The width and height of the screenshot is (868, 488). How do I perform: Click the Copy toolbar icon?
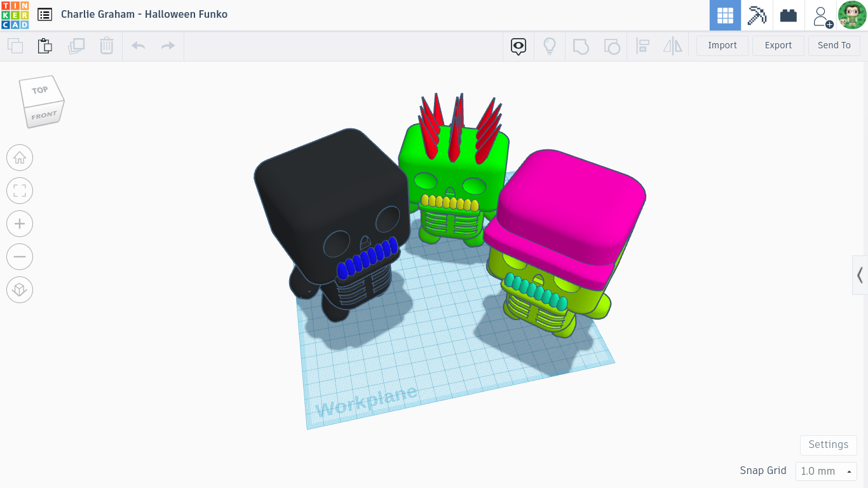click(15, 46)
